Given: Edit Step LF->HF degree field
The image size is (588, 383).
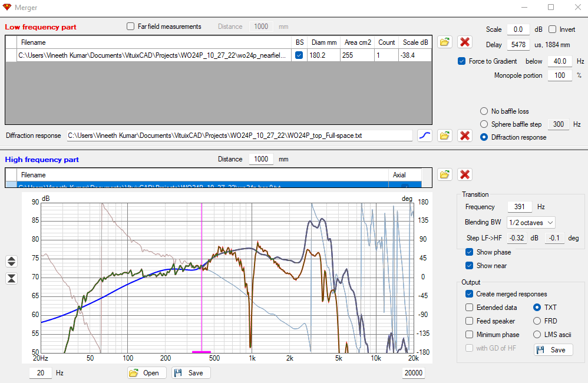Looking at the screenshot, I should point(554,238).
